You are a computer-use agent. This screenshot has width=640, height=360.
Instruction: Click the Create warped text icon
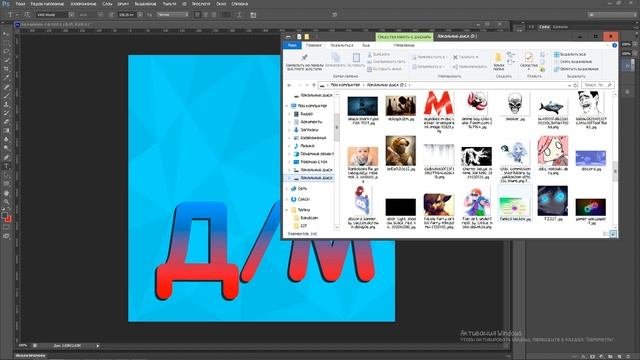pyautogui.click(x=240, y=15)
